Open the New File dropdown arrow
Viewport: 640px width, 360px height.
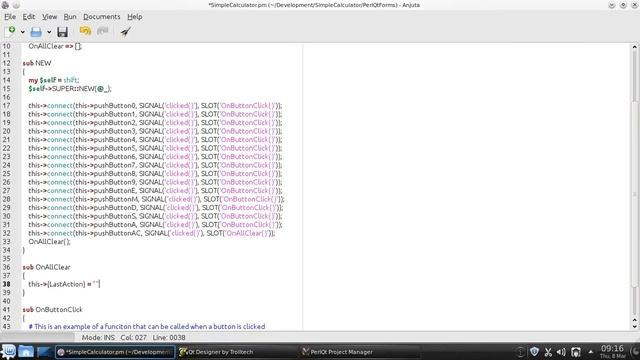pyautogui.click(x=22, y=32)
